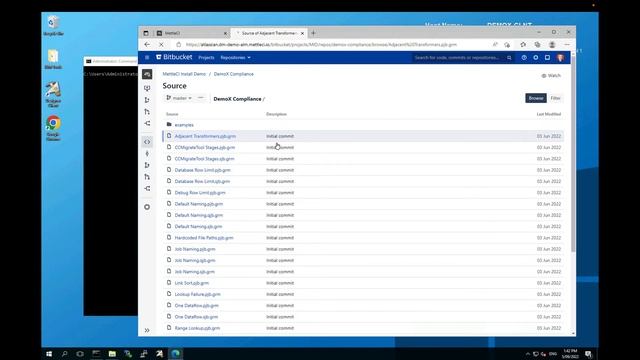The height and width of the screenshot is (360, 640).
Task: Click the search magnifier icon in Bitbucket header
Action: tap(509, 58)
